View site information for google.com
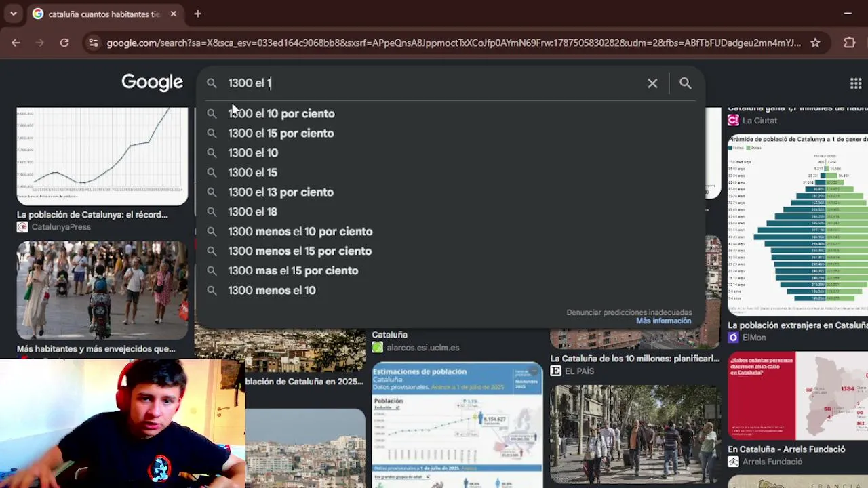Screen dimensions: 868x488 (94, 43)
